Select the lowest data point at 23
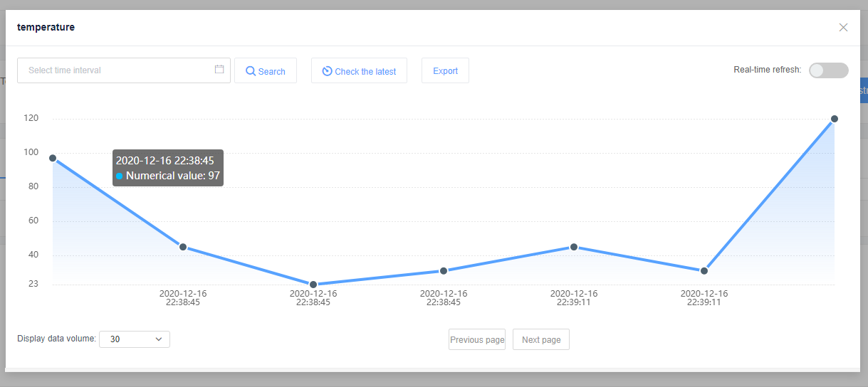Image resolution: width=868 pixels, height=387 pixels. [x=313, y=285]
